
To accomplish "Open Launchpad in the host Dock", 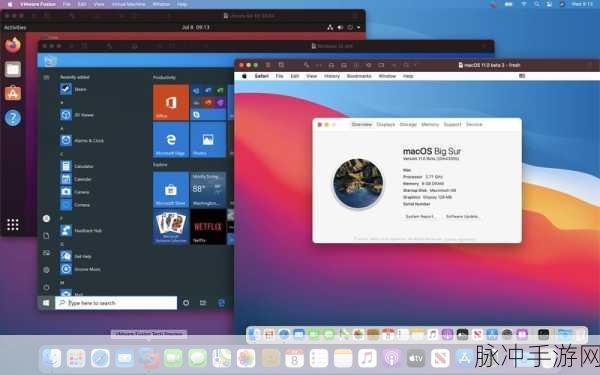I will coord(76,359).
